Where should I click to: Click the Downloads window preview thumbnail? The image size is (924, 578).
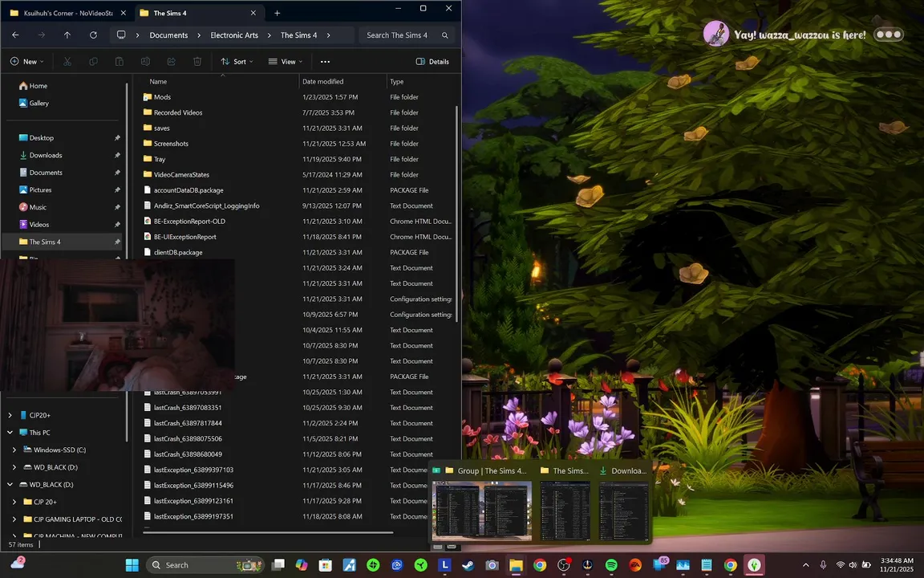[x=624, y=511]
